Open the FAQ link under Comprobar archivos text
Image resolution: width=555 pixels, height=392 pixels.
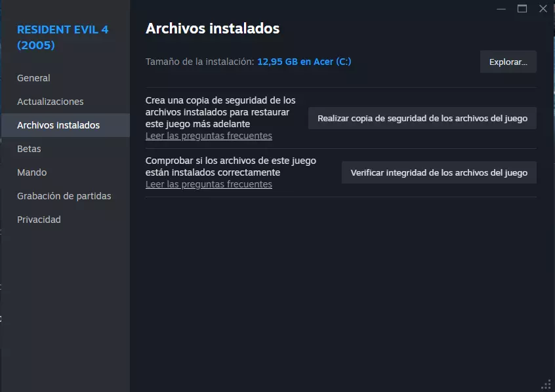point(209,184)
